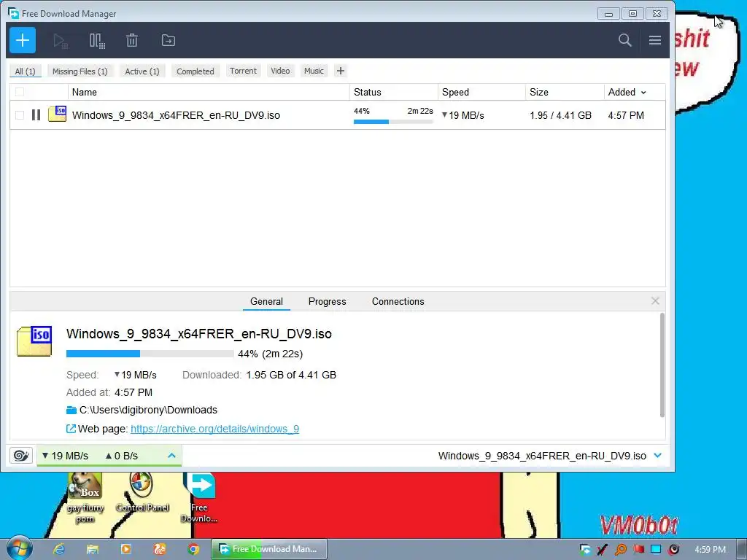The width and height of the screenshot is (747, 560).
Task: Click the upload speed 0 B/s in status bar
Action: click(x=122, y=456)
